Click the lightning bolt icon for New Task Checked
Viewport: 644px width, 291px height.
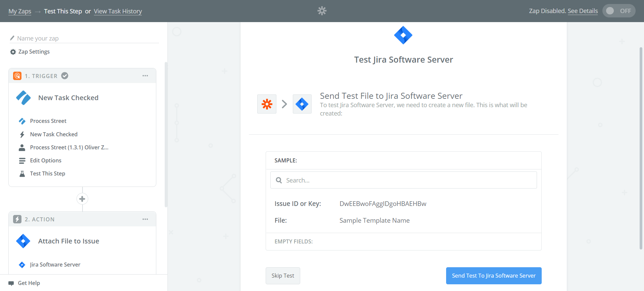tap(22, 134)
